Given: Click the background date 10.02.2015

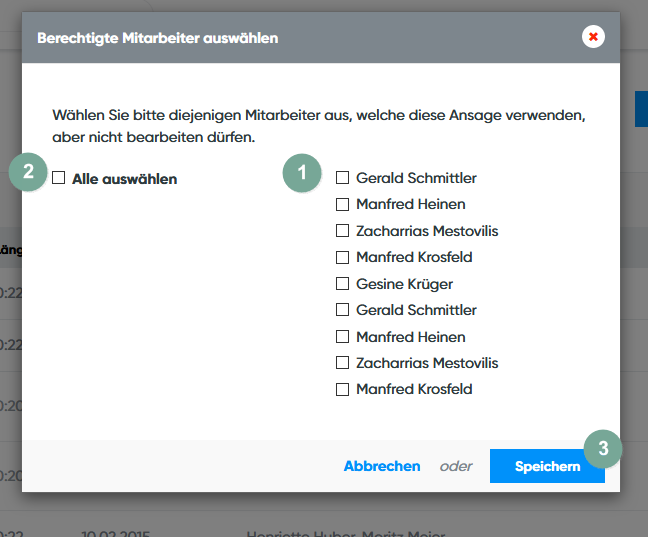Looking at the screenshot, I should [x=115, y=531].
